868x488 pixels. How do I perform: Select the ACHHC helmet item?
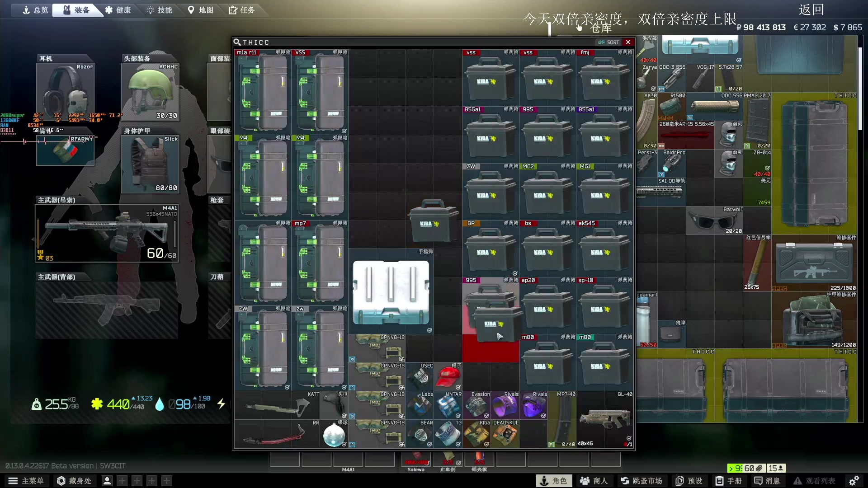(150, 92)
